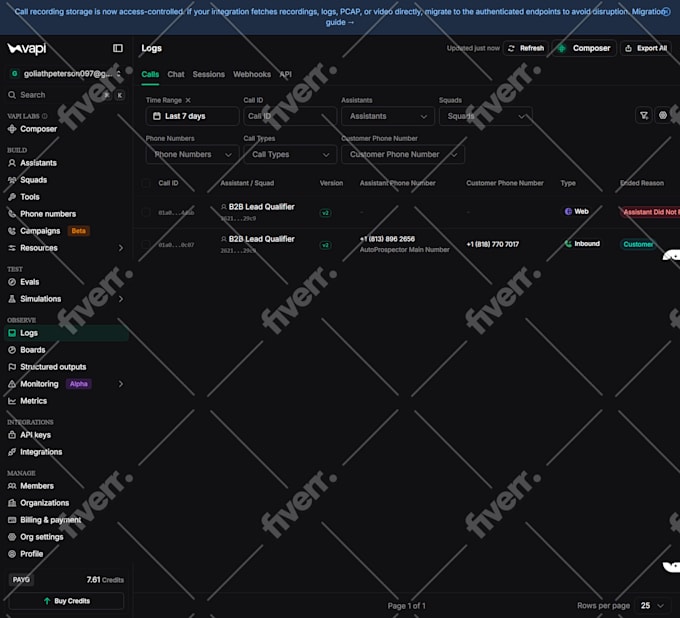Screen dimensions: 680x618
Task: Dismiss the migration announcement banner
Action: pos(666,12)
